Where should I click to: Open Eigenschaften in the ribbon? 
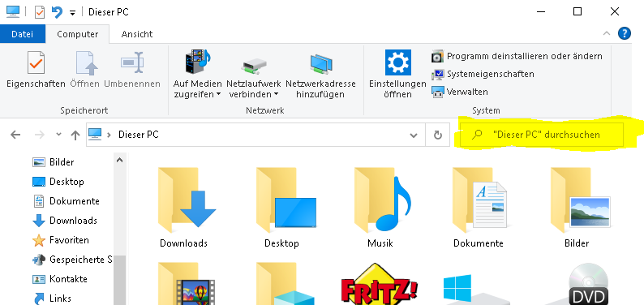click(x=36, y=69)
